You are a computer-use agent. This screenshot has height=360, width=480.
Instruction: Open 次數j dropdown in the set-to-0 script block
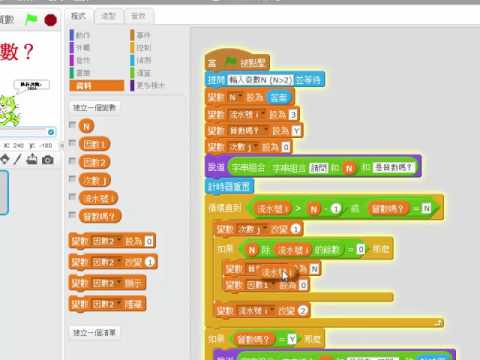pos(243,147)
